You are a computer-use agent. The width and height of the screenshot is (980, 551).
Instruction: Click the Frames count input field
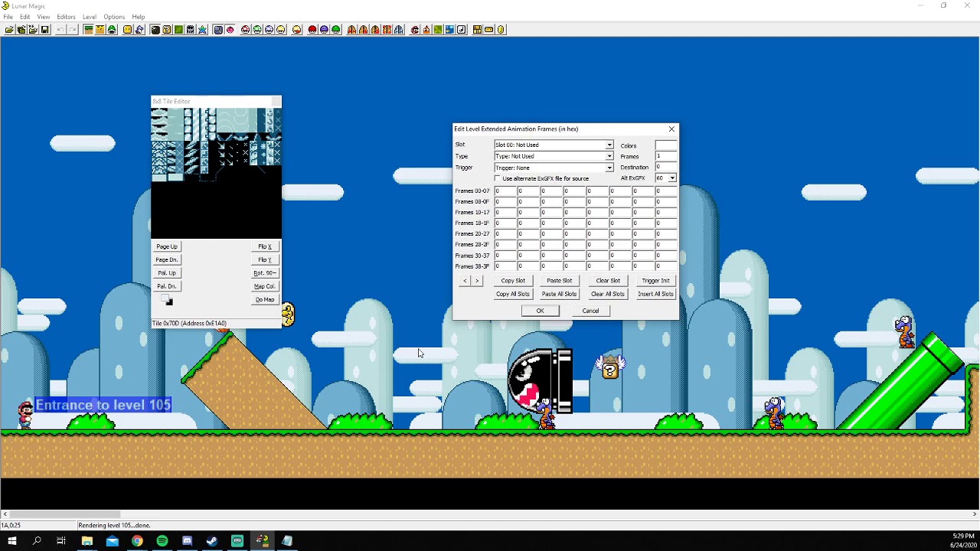(665, 156)
